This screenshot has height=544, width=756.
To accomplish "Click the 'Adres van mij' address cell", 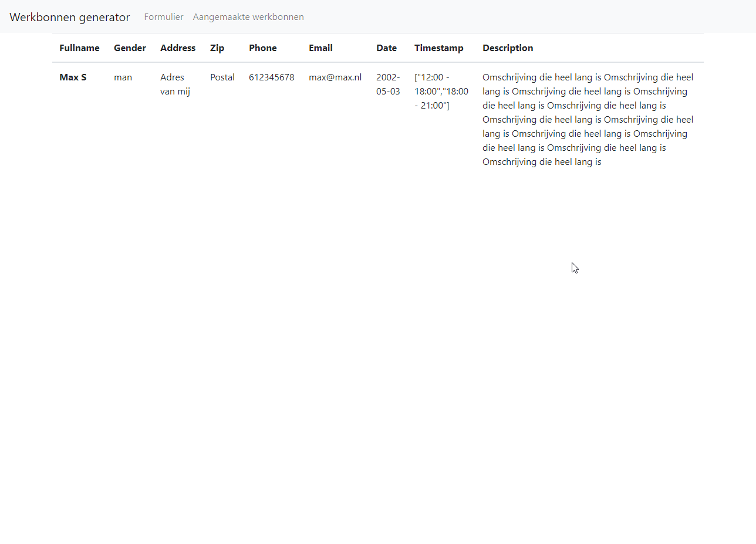I will 175,85.
